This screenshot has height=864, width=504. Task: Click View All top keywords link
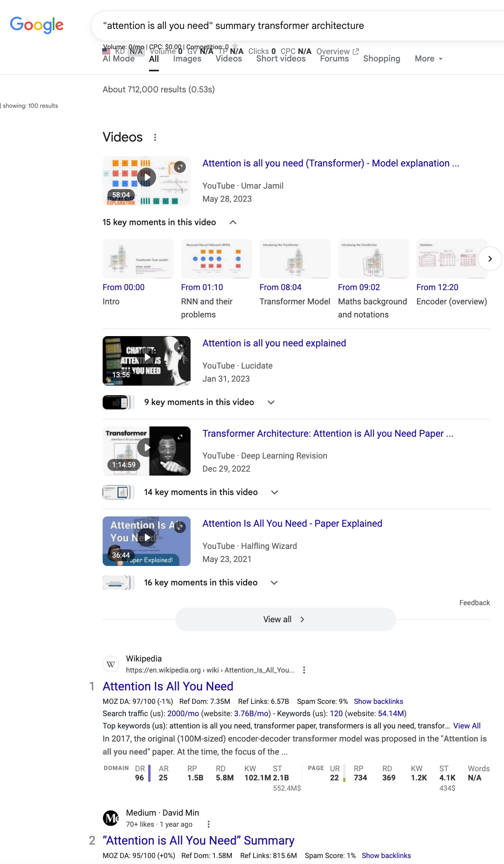(x=467, y=726)
